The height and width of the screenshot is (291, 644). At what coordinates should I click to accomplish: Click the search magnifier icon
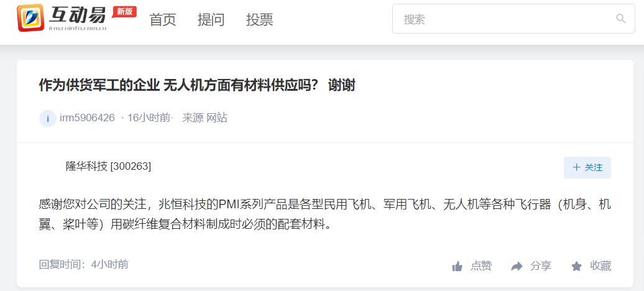620,19
